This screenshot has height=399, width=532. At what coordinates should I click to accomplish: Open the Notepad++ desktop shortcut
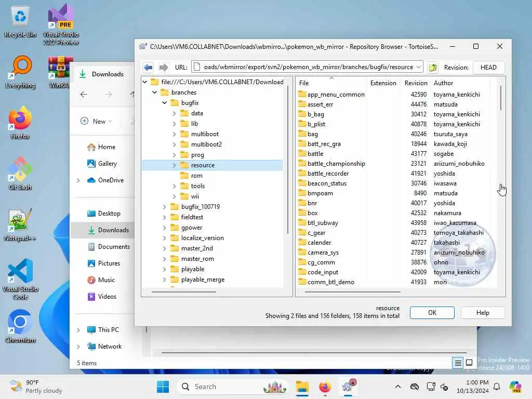point(20,224)
